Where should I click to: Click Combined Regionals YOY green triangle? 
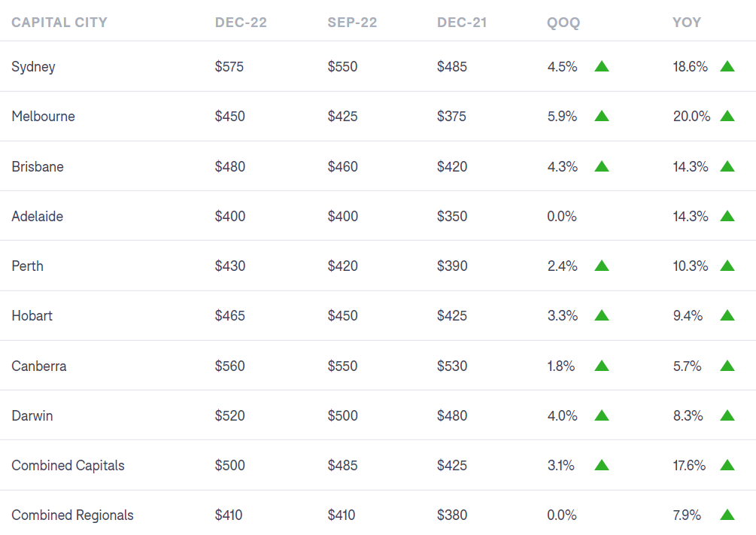point(727,515)
